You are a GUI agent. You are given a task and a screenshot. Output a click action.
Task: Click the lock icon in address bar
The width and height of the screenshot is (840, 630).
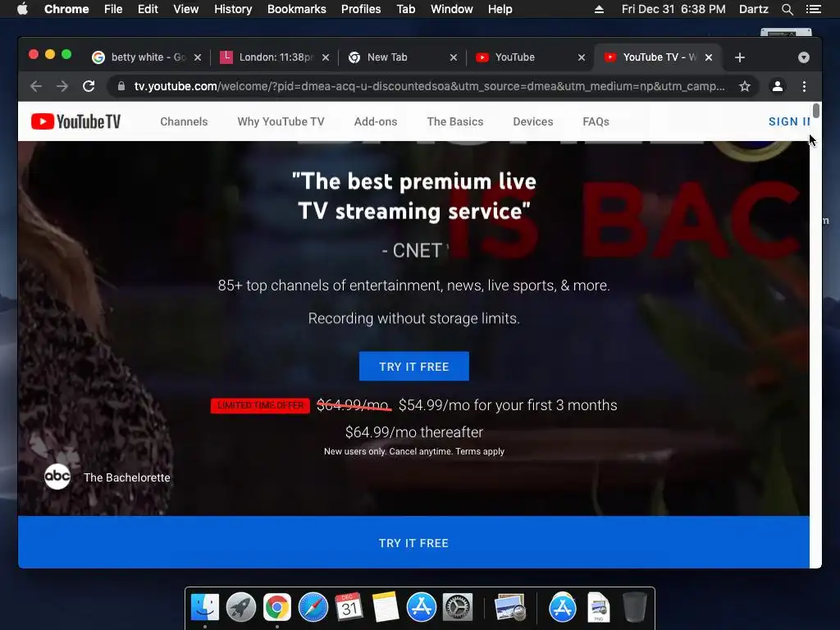coord(121,86)
